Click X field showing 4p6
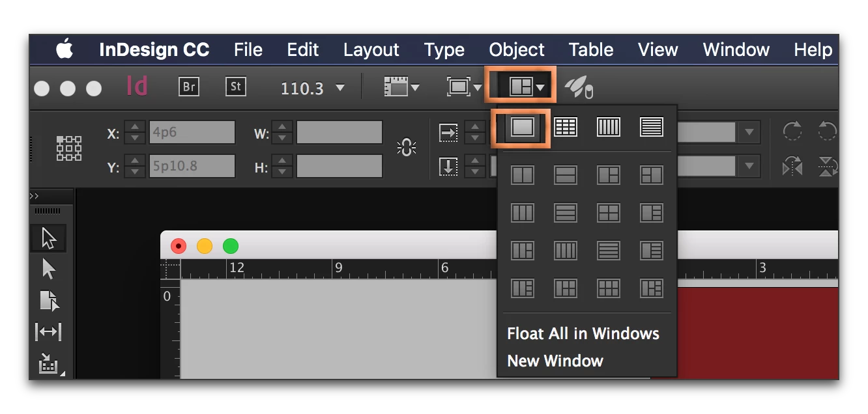Viewport: 868px width, 414px height. [192, 133]
